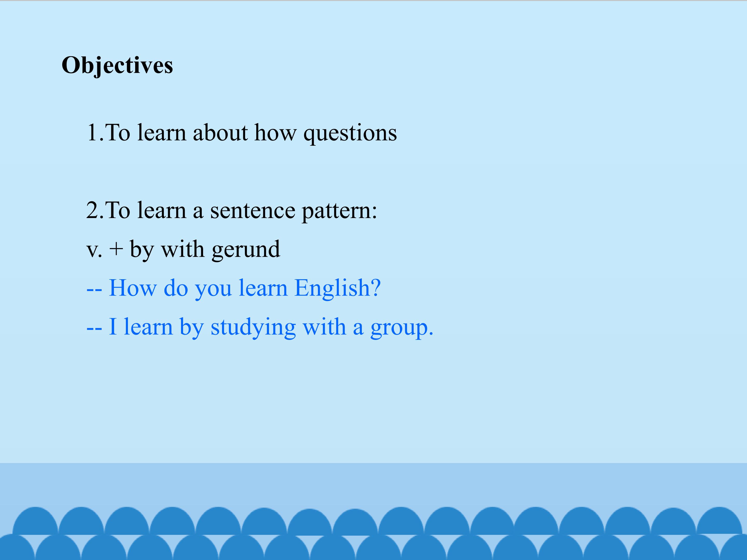
Task: Click the Objectives heading
Action: tap(117, 66)
